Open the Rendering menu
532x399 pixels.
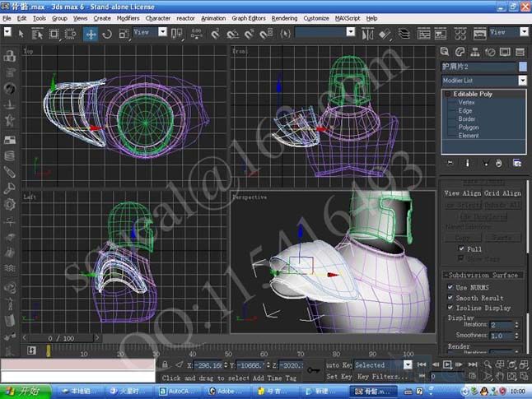284,18
